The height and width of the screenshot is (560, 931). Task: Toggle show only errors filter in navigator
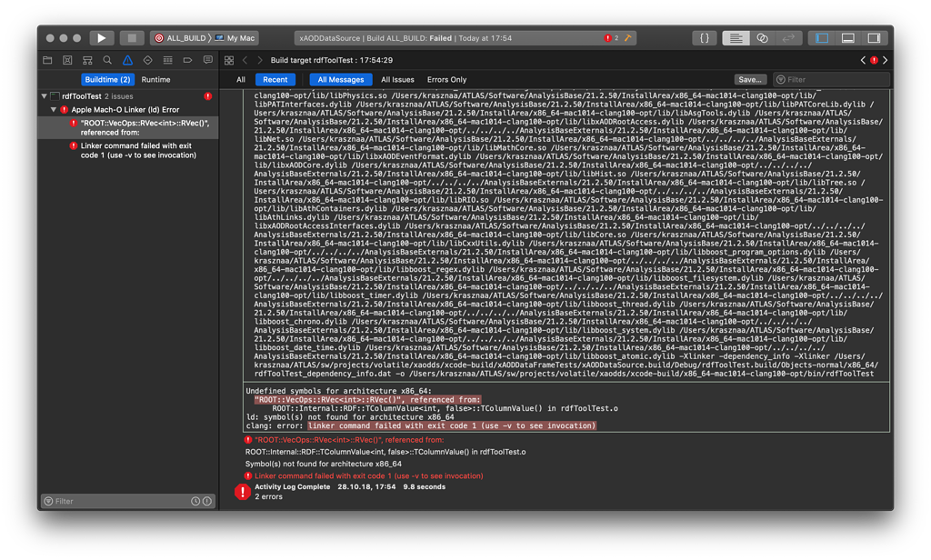206,501
